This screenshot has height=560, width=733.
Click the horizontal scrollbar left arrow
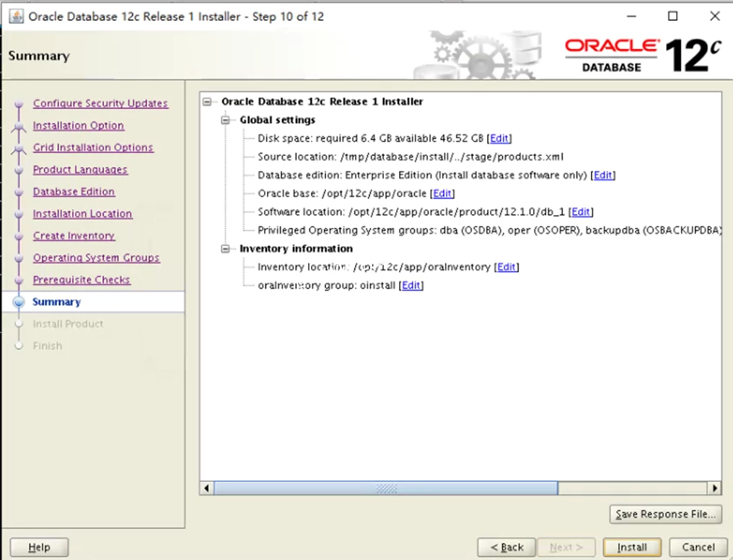pos(206,489)
